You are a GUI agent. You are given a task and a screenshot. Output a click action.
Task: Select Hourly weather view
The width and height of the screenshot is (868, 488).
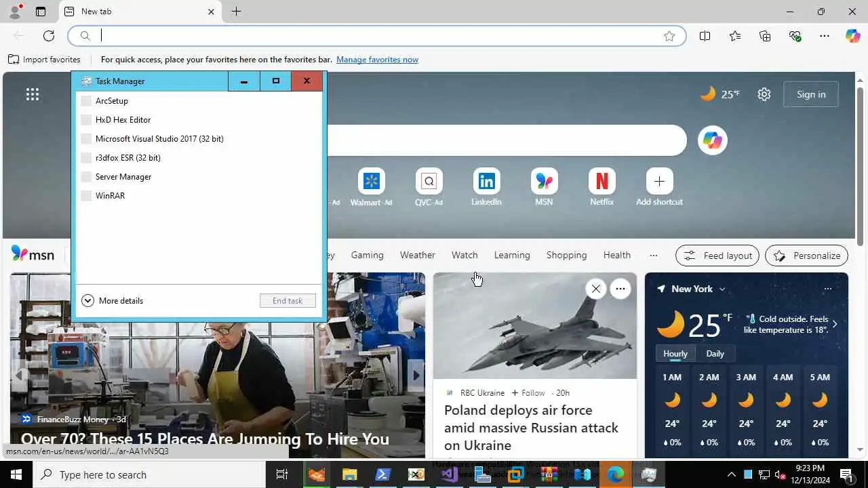675,354
